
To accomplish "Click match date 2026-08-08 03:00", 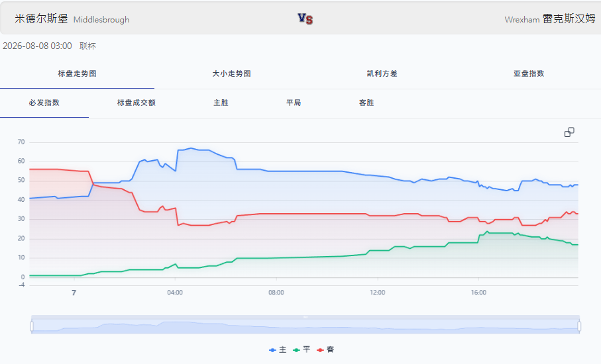I will tap(37, 46).
